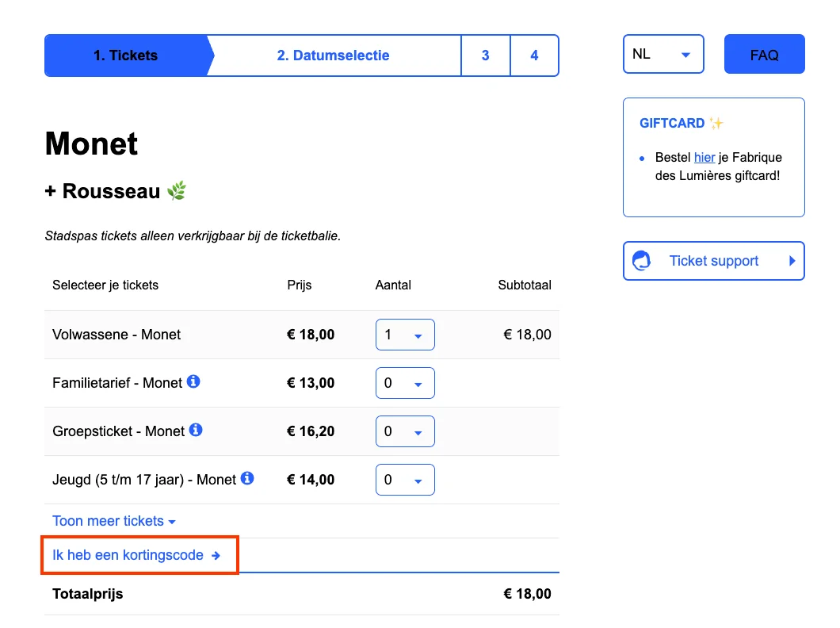Screen dimensions: 840x628
Task: Click the Volwassene - Monet label
Action: 116,335
